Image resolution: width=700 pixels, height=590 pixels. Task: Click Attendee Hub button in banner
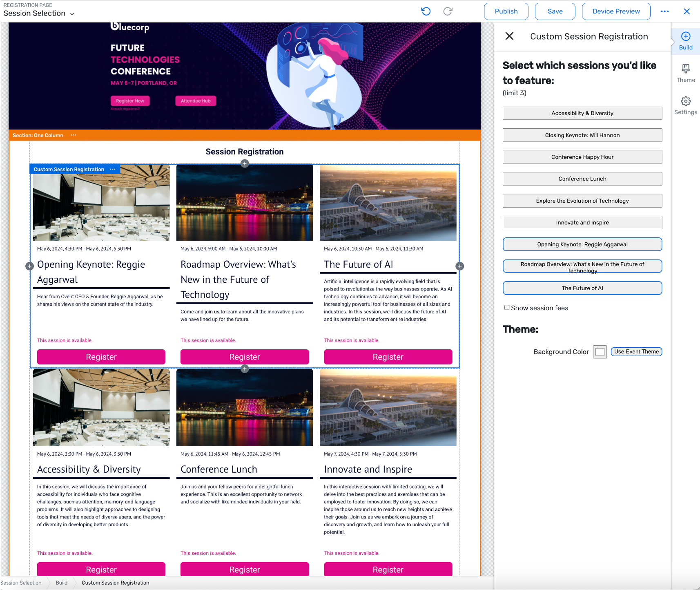[196, 101]
